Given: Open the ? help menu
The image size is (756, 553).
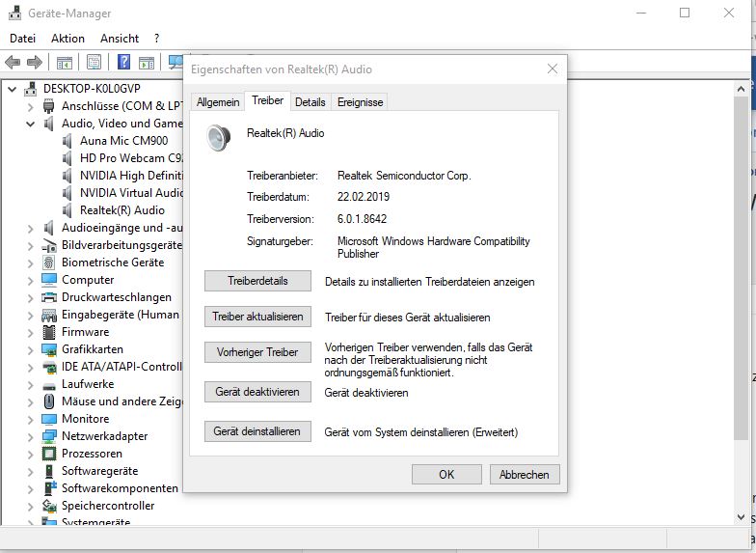Looking at the screenshot, I should pyautogui.click(x=156, y=39).
